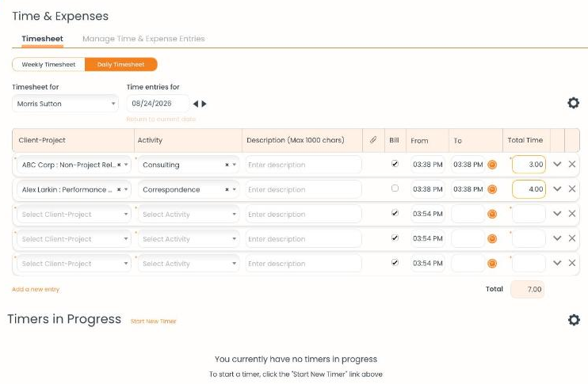Open the Timesheet tab

(x=42, y=39)
